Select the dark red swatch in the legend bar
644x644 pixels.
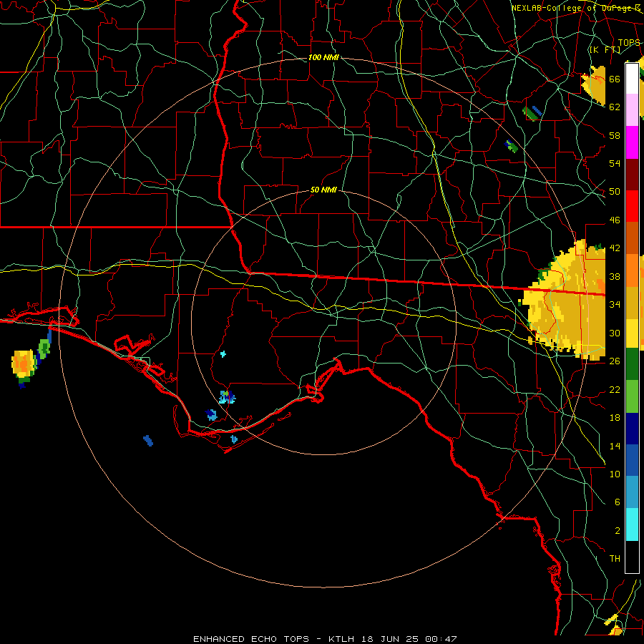click(x=632, y=175)
